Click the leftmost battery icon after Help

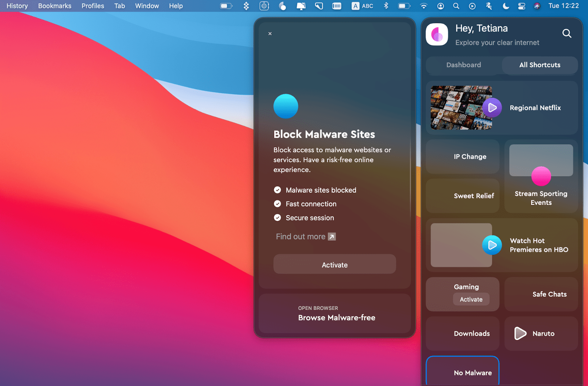tap(226, 6)
